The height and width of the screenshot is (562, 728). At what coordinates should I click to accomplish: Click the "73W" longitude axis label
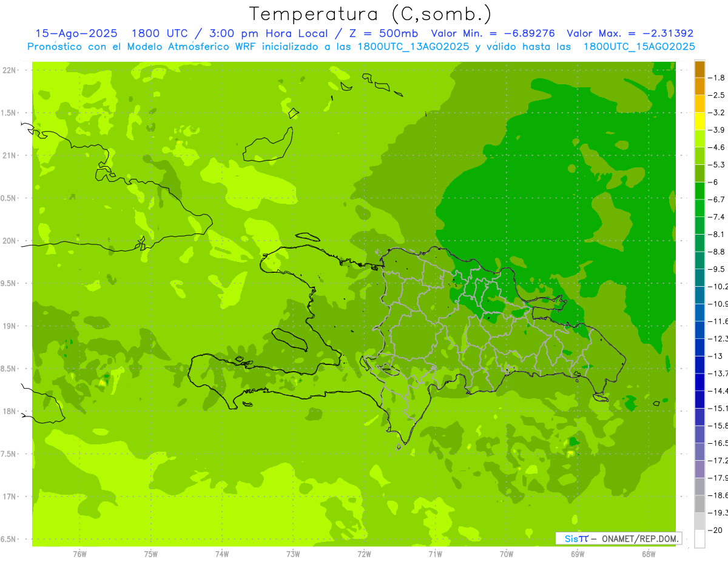[293, 554]
